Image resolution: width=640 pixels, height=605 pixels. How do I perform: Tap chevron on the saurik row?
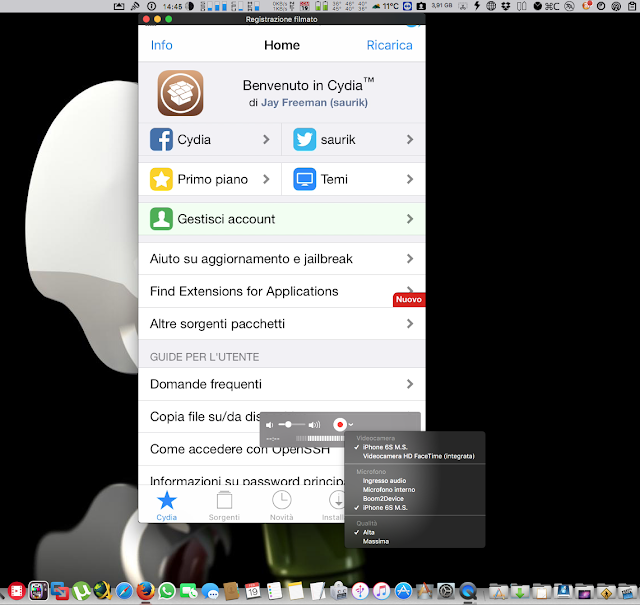(x=410, y=140)
